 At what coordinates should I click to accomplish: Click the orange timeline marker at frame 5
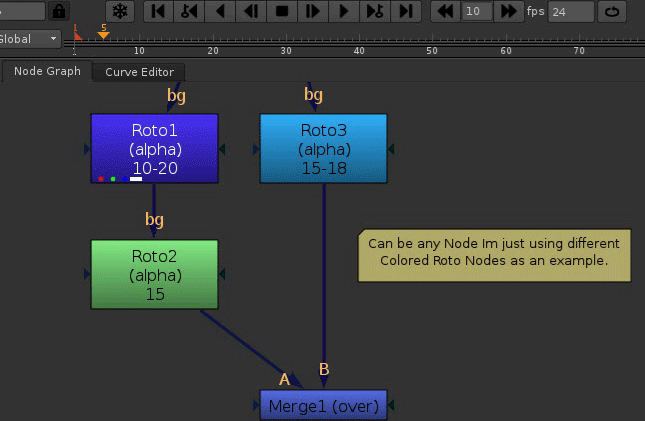point(103,34)
